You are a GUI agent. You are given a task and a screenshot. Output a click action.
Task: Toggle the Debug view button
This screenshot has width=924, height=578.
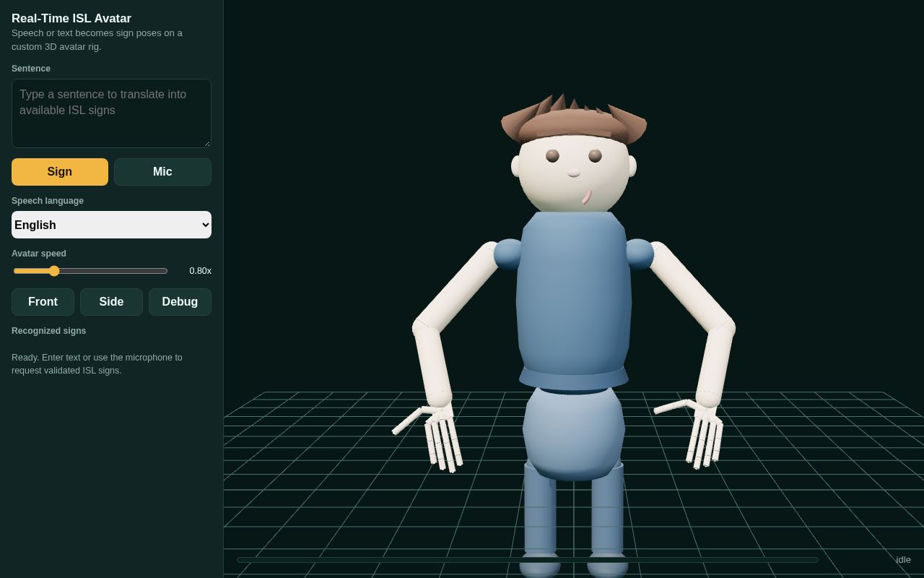pyautogui.click(x=180, y=302)
